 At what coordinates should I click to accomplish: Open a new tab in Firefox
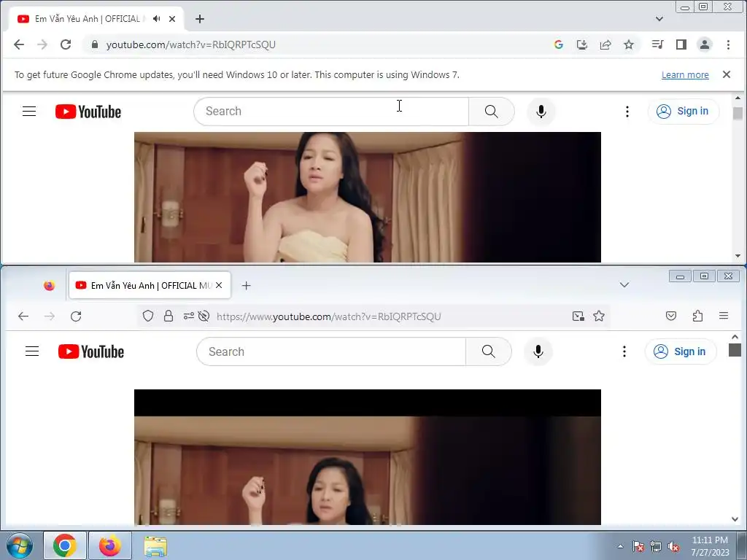pyautogui.click(x=246, y=286)
